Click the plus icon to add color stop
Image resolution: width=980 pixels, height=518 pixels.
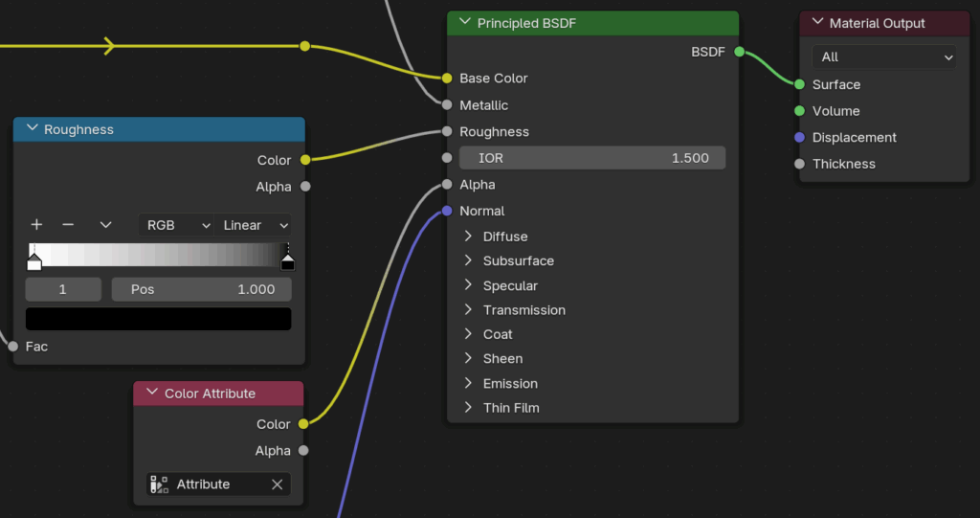coord(36,225)
